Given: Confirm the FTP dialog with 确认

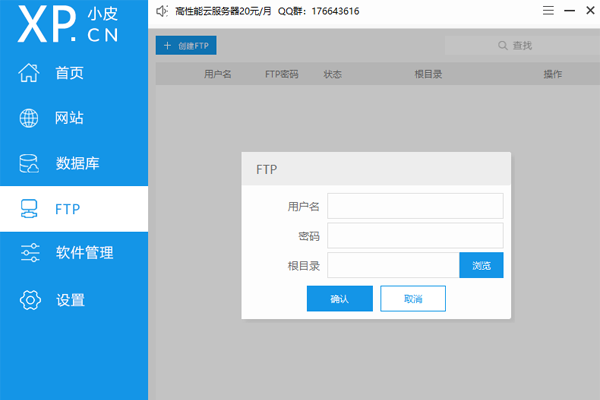Looking at the screenshot, I should click(x=339, y=299).
